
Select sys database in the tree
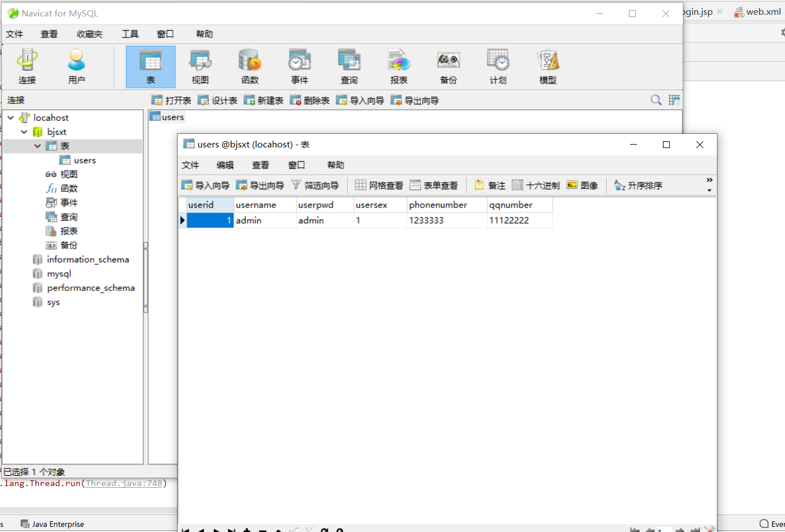(x=47, y=302)
